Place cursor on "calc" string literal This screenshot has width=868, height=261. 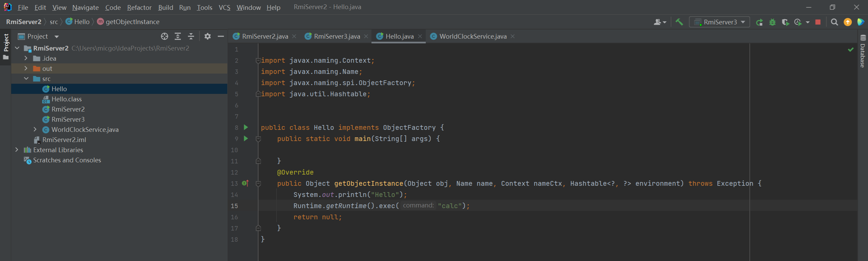coord(449,206)
